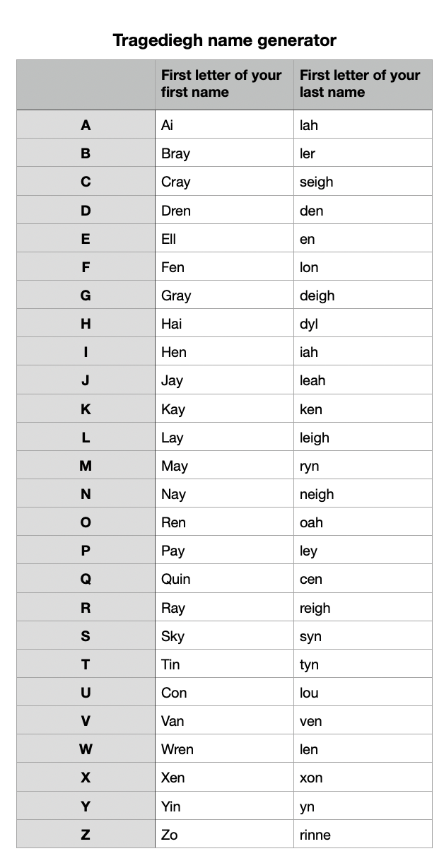Click the "rinne" cell in row Z

coord(315,835)
